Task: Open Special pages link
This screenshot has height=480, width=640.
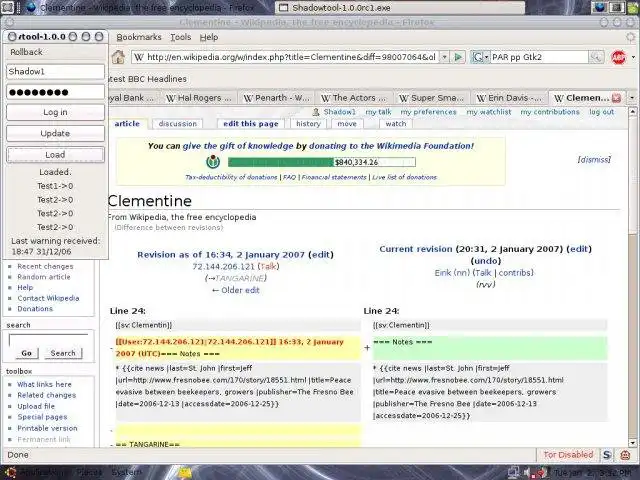Action: pyautogui.click(x=42, y=417)
